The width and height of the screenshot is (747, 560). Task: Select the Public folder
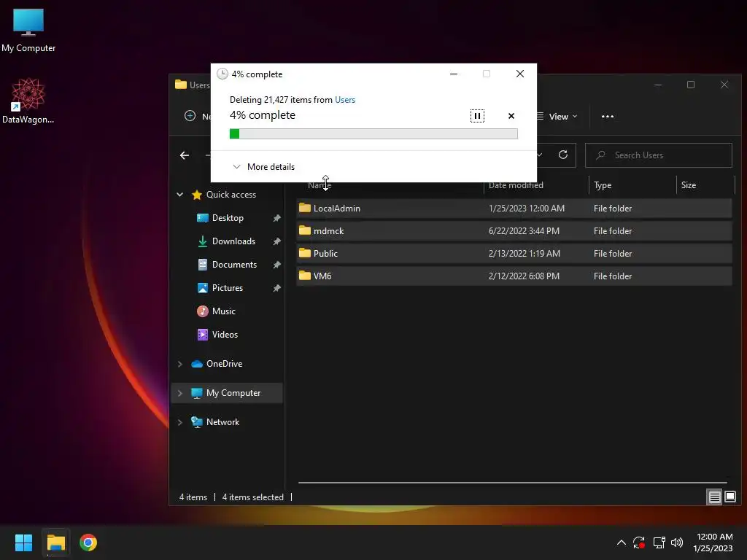pos(514,253)
